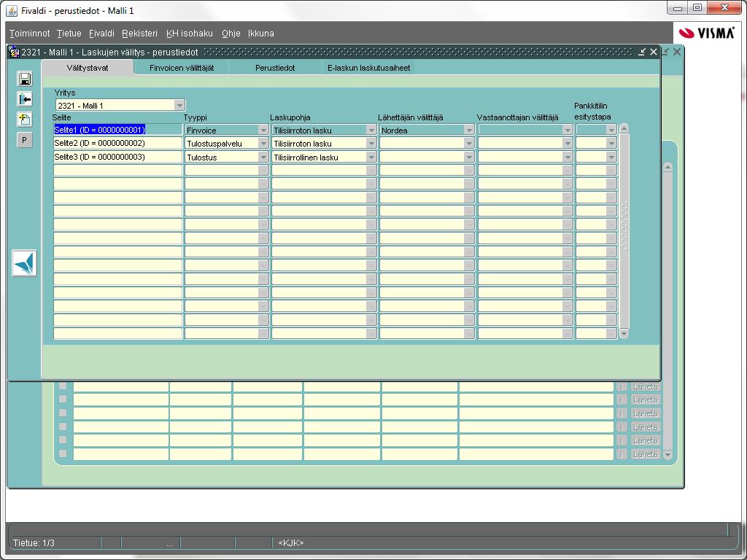Open Vastaanottajan välittäjä dropdown in Selite1 row
747x560 pixels.
pyautogui.click(x=567, y=130)
